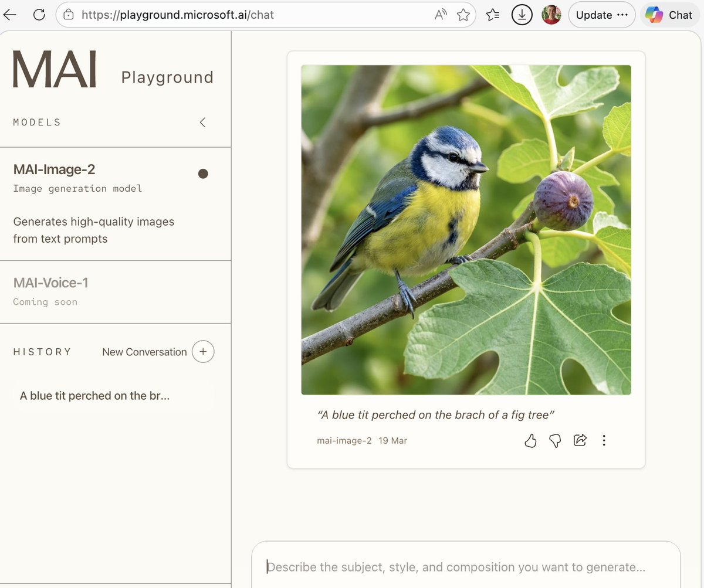This screenshot has width=704, height=588.
Task: Collapse the Models sidebar with chevron
Action: (202, 122)
